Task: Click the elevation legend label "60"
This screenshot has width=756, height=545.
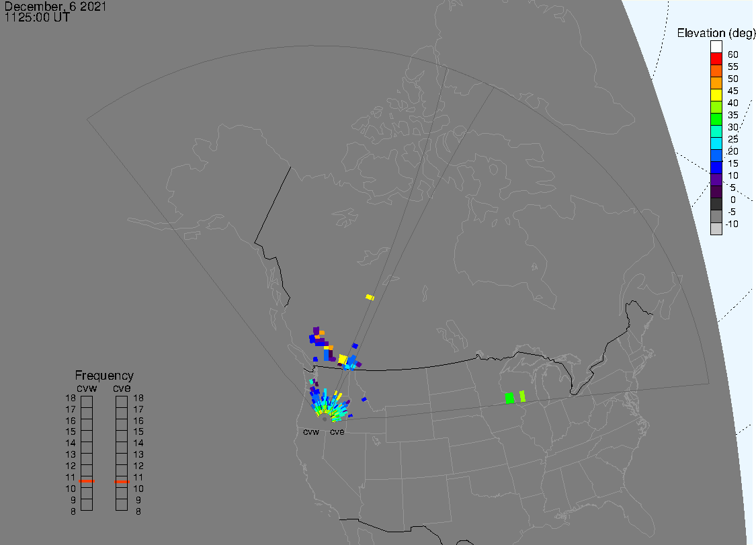Action: tap(733, 54)
